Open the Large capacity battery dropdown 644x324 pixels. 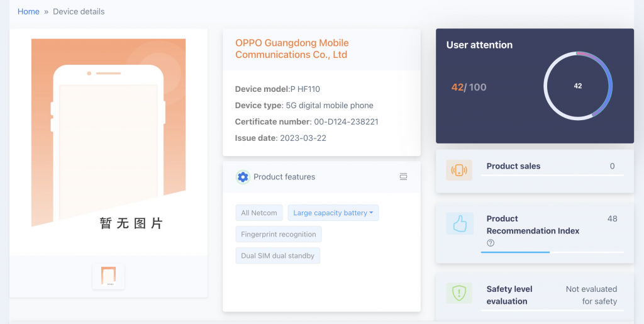coord(333,213)
